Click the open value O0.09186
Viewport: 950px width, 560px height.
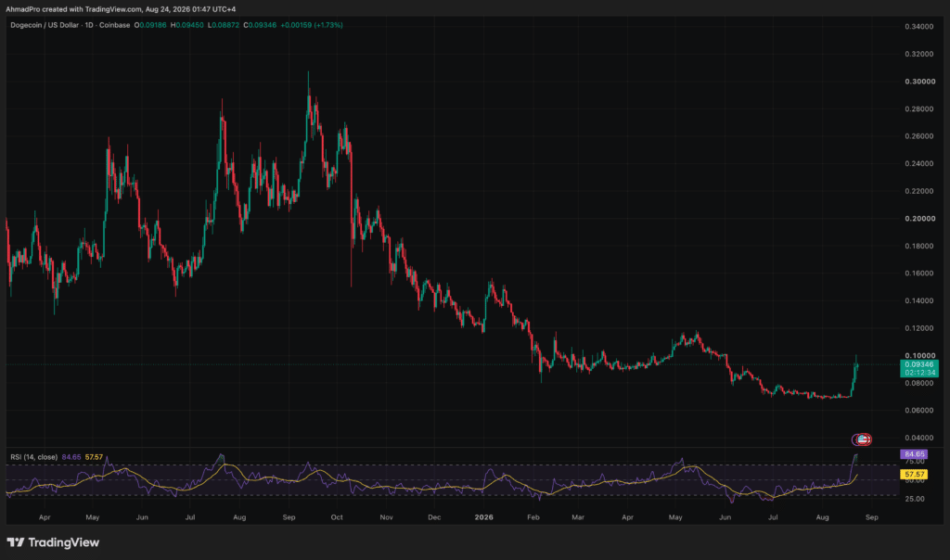[x=151, y=25]
